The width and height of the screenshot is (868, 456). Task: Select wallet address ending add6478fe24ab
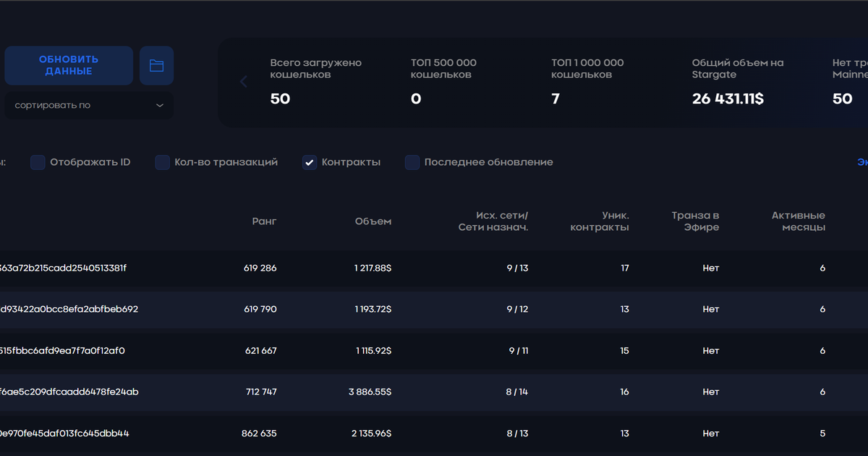coord(69,392)
